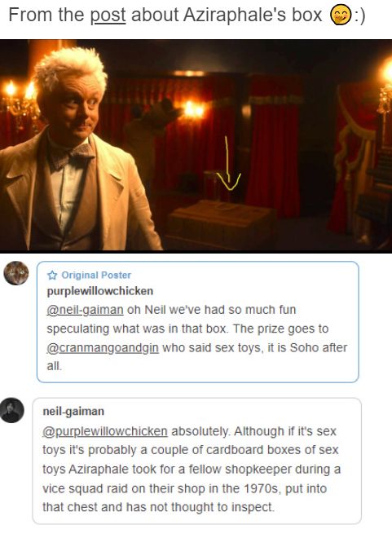Follow the @neil-gaiman mention link
The height and width of the screenshot is (534, 392).
coord(85,310)
